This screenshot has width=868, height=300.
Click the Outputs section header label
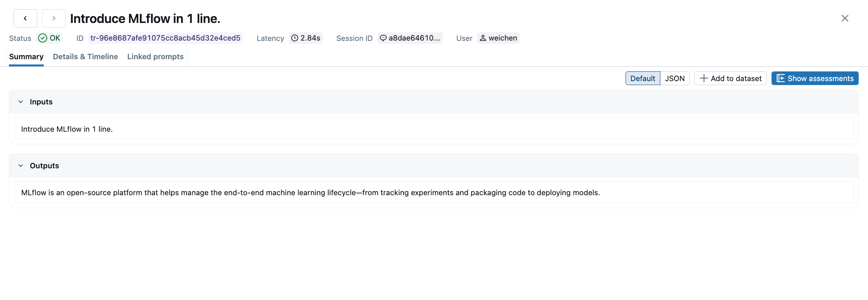(x=44, y=166)
